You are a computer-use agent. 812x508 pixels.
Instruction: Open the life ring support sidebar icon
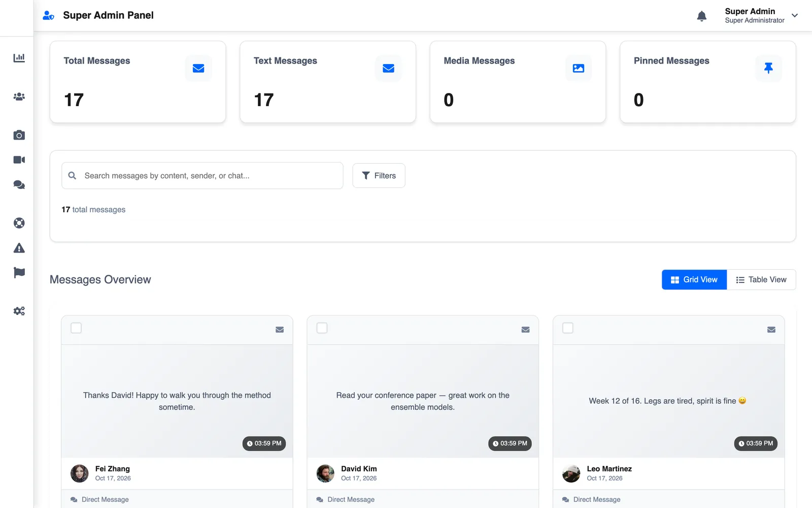tap(19, 223)
